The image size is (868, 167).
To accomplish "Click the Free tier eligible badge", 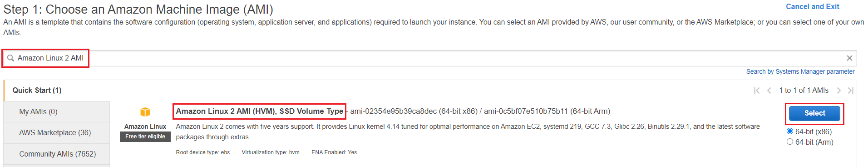I will click(145, 137).
